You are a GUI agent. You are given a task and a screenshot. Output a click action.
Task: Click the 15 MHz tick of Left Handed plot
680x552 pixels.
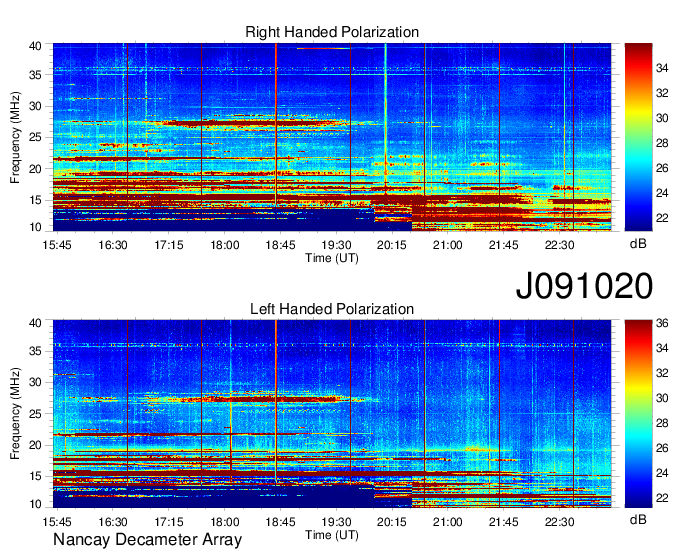(x=35, y=477)
